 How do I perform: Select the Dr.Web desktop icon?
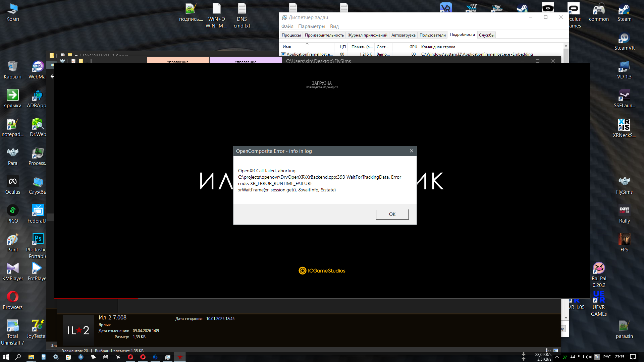[x=38, y=128]
